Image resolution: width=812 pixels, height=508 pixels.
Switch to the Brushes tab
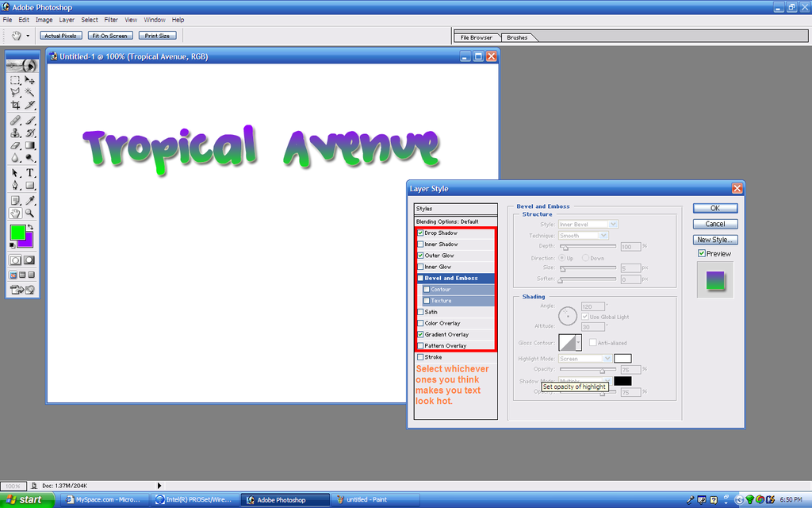(517, 37)
